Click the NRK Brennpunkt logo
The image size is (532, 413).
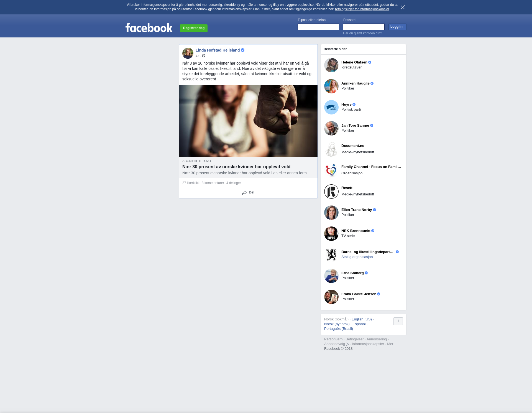tap(331, 234)
